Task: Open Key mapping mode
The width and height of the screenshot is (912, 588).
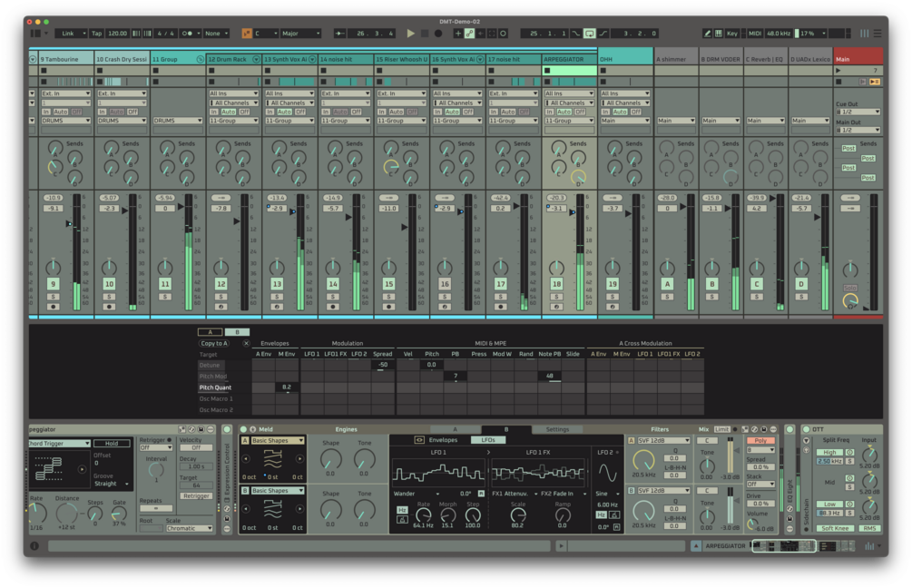Action: 732,34
